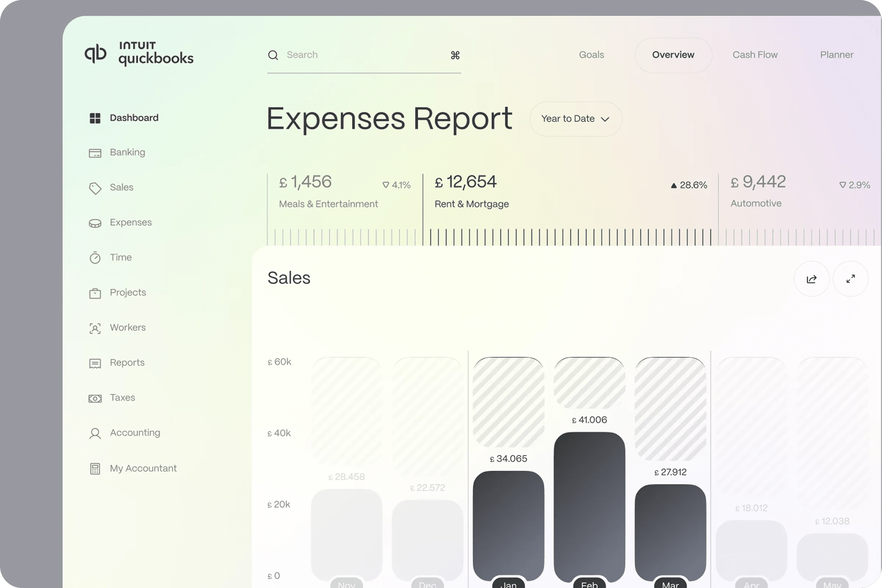This screenshot has width=882, height=588.
Task: Click the My Accountant calculator icon
Action: 95,469
